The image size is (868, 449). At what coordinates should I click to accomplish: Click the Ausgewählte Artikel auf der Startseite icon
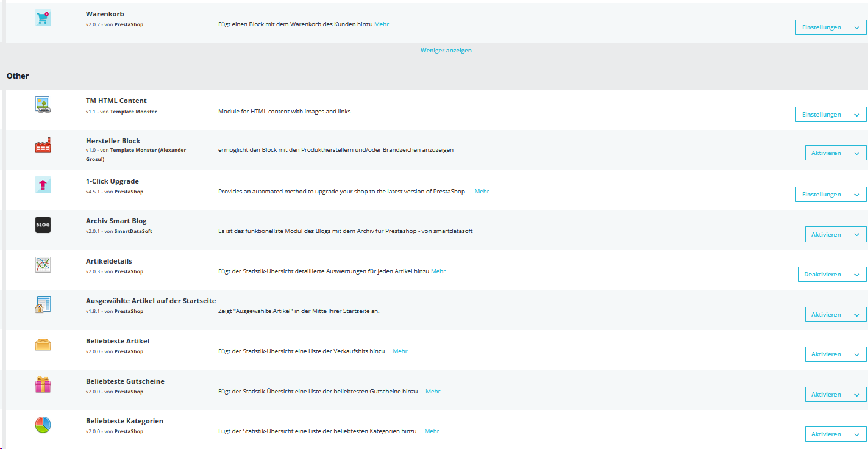[43, 305]
